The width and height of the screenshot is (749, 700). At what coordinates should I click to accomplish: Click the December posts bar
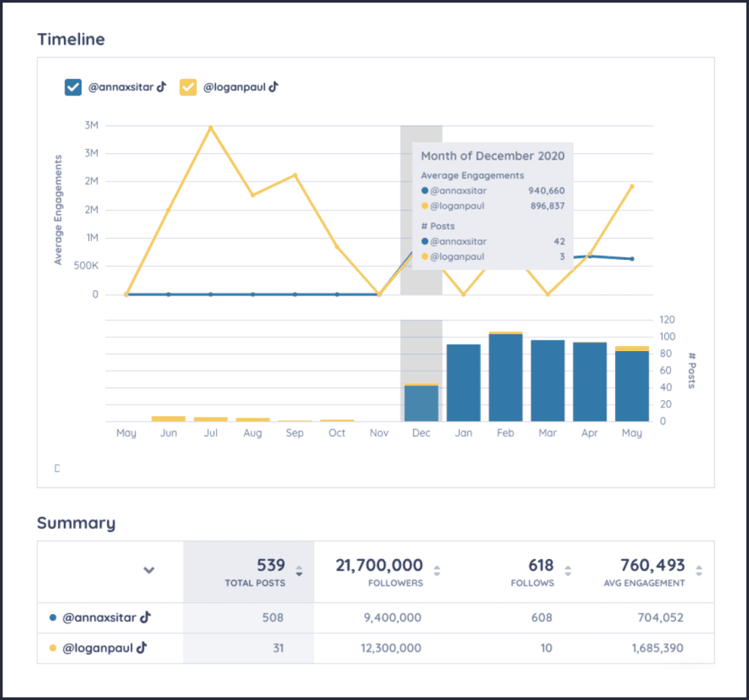[x=421, y=402]
